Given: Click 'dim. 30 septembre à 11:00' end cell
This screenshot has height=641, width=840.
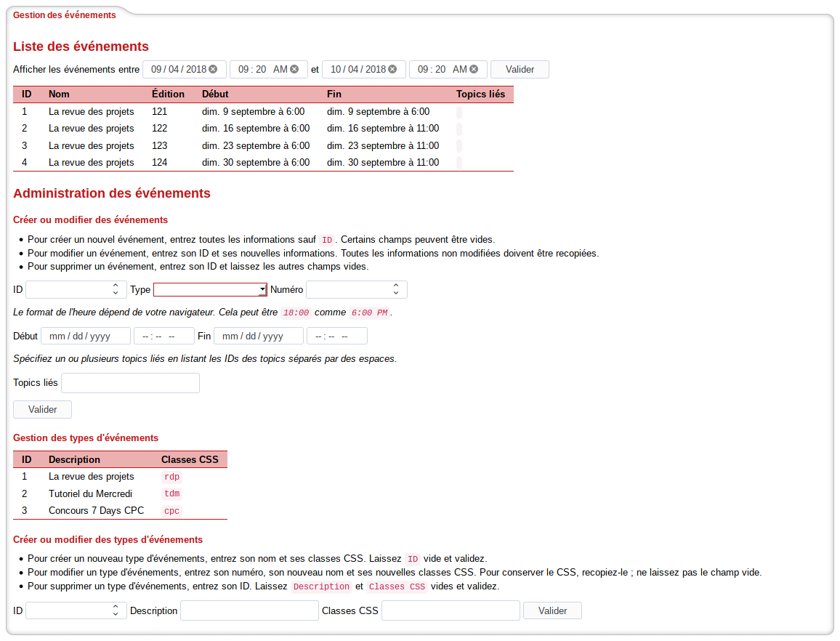Looking at the screenshot, I should 383,162.
